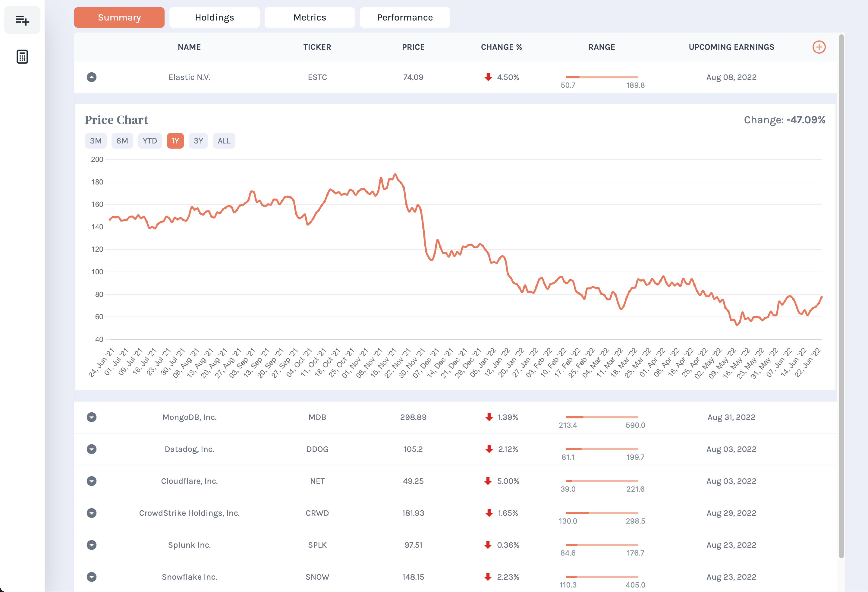Screen dimensions: 868x592
Task: Click the Snowflake Inc. name
Action: coord(189,577)
